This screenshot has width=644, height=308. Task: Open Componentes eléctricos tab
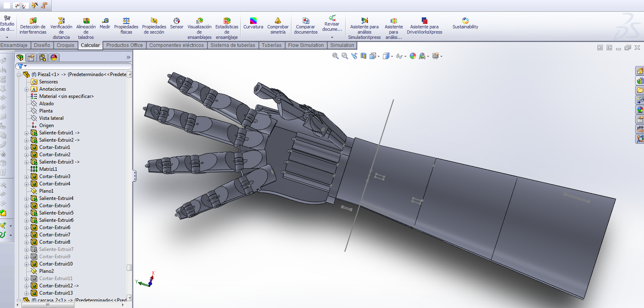(x=176, y=45)
